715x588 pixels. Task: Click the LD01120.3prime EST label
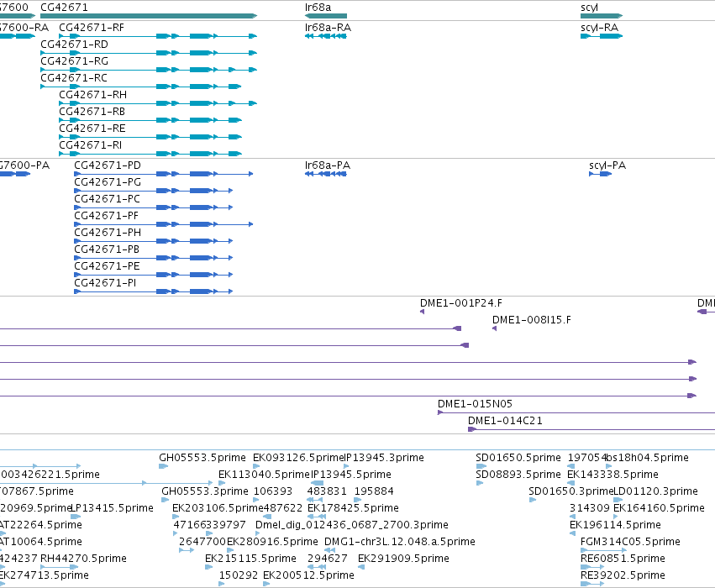click(x=655, y=491)
